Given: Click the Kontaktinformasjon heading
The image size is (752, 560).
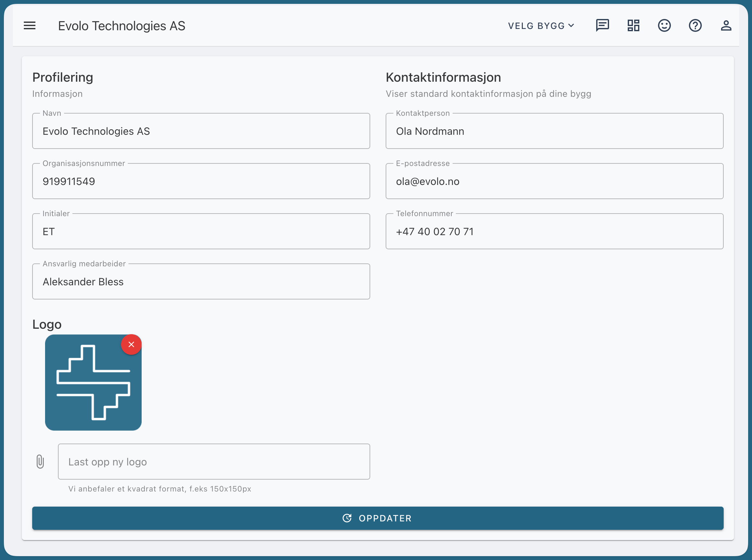Looking at the screenshot, I should point(443,77).
